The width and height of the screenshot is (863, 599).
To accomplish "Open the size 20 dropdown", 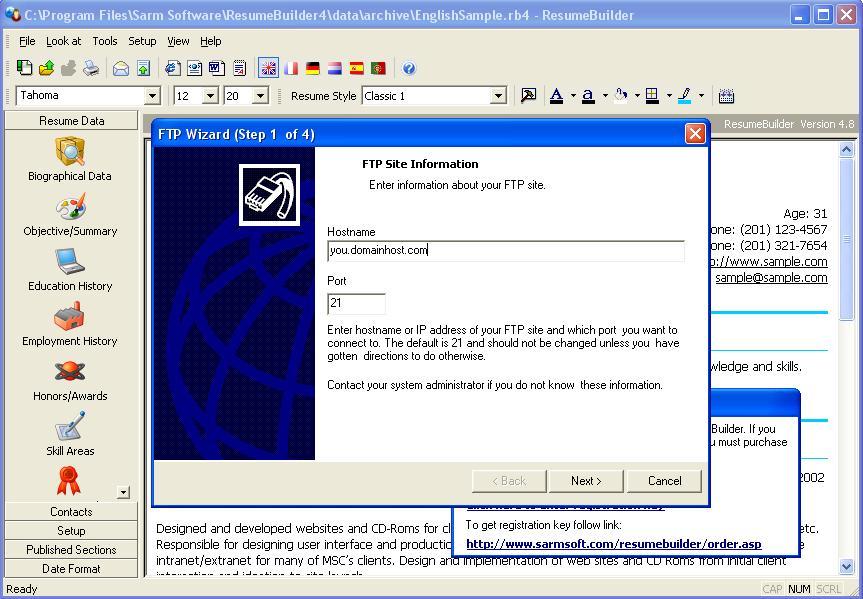I will pos(260,96).
